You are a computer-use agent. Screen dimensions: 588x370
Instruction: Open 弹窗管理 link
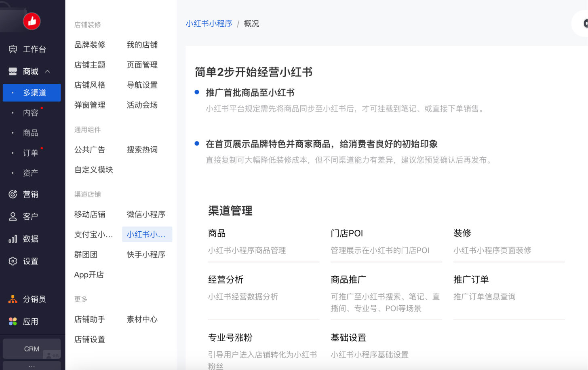pos(90,105)
